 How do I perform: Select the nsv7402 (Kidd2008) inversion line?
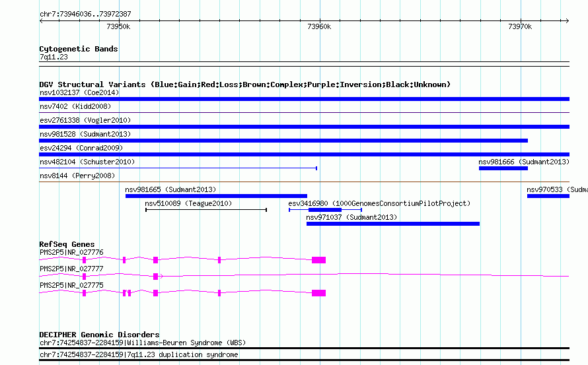click(304, 112)
